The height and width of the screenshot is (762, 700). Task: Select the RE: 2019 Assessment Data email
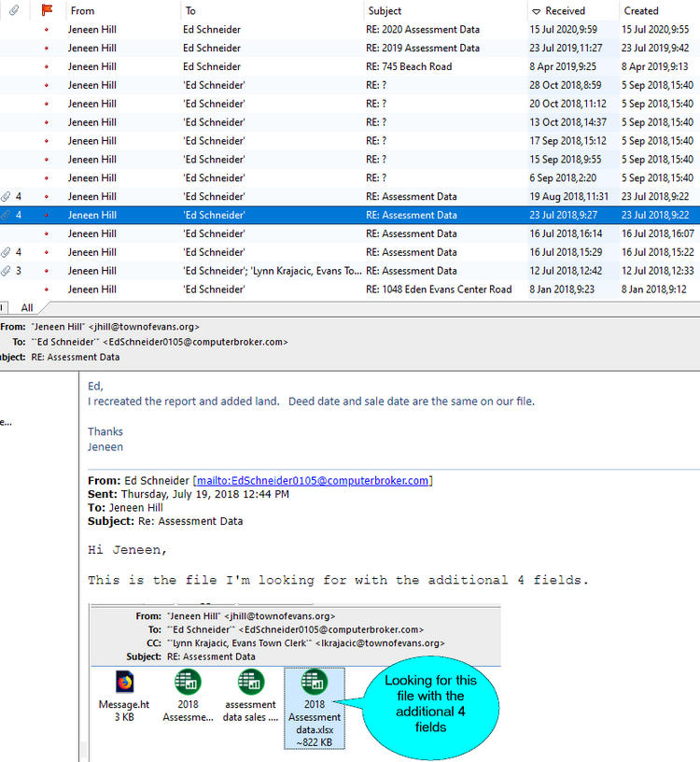tap(350, 49)
